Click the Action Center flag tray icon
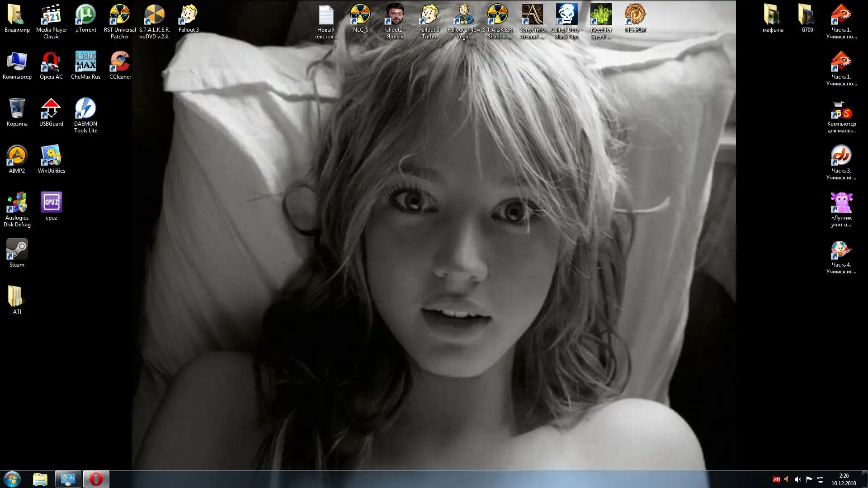 tap(809, 479)
